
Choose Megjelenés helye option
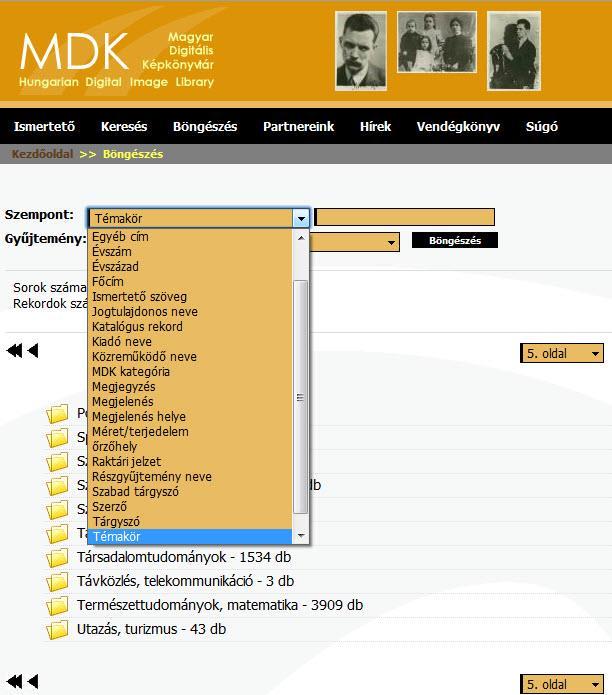tap(190, 417)
